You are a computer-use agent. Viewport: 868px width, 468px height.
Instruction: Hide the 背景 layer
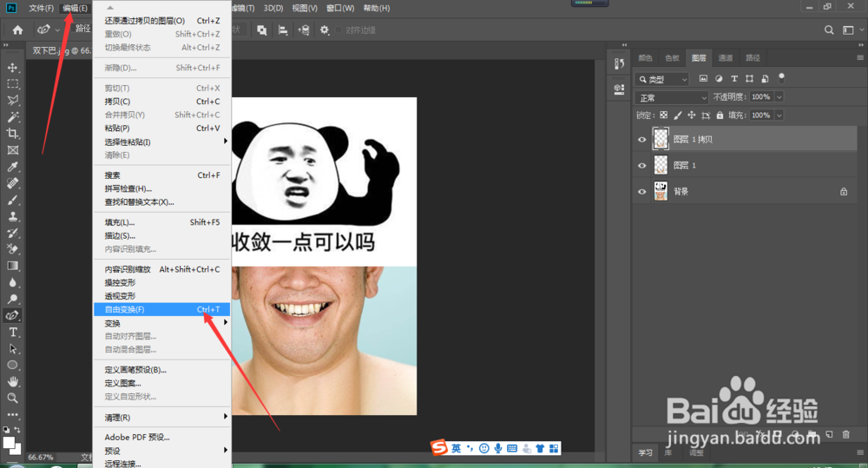642,192
